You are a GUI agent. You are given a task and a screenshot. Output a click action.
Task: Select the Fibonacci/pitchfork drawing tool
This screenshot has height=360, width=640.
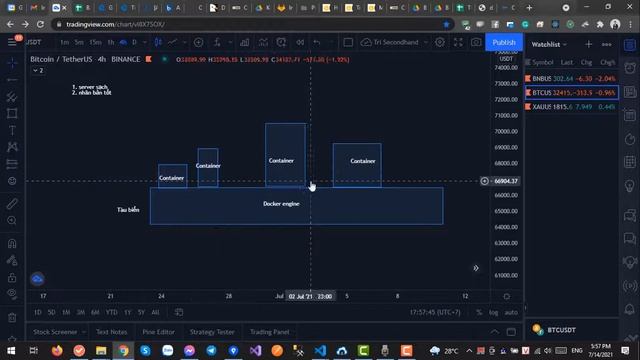point(12,97)
